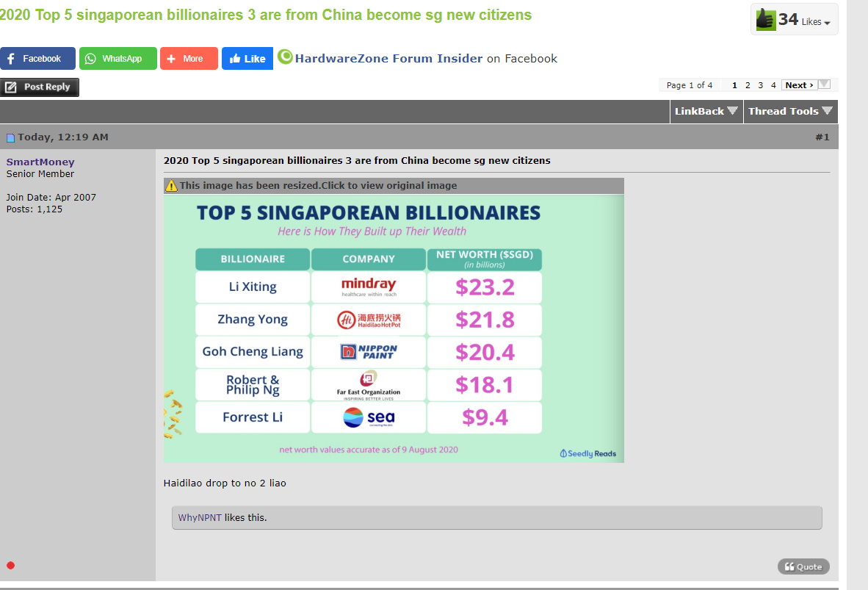
Task: Click the 'Haidilao drop to no 2 liao' text
Action: [225, 483]
